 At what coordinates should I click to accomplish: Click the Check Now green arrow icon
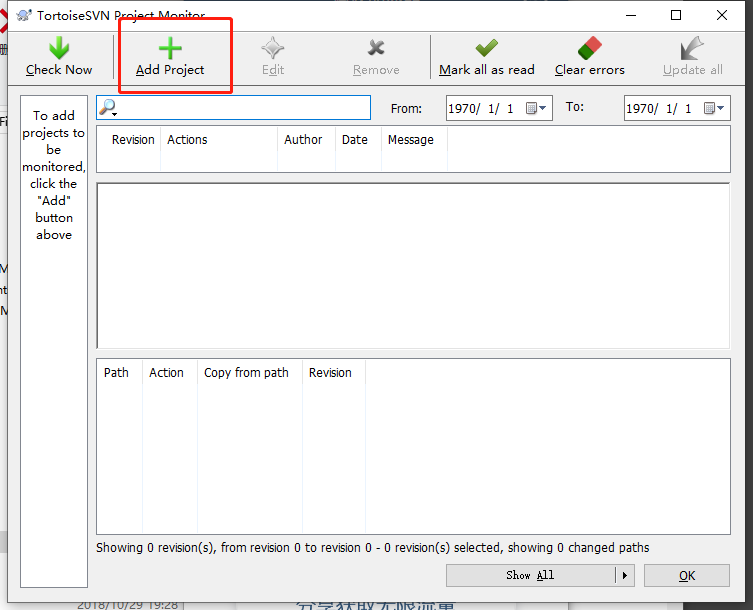pyautogui.click(x=59, y=48)
